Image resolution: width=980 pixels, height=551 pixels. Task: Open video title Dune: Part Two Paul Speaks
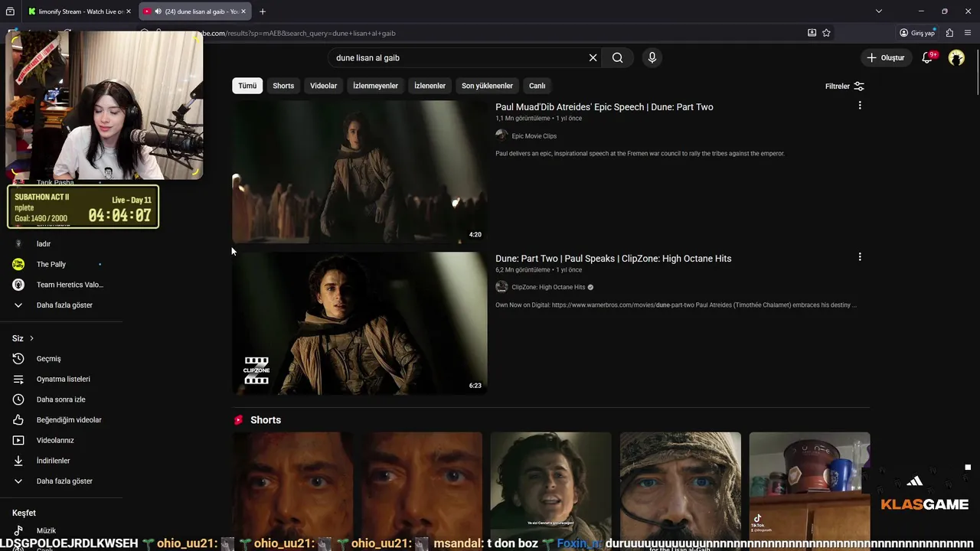tap(613, 259)
